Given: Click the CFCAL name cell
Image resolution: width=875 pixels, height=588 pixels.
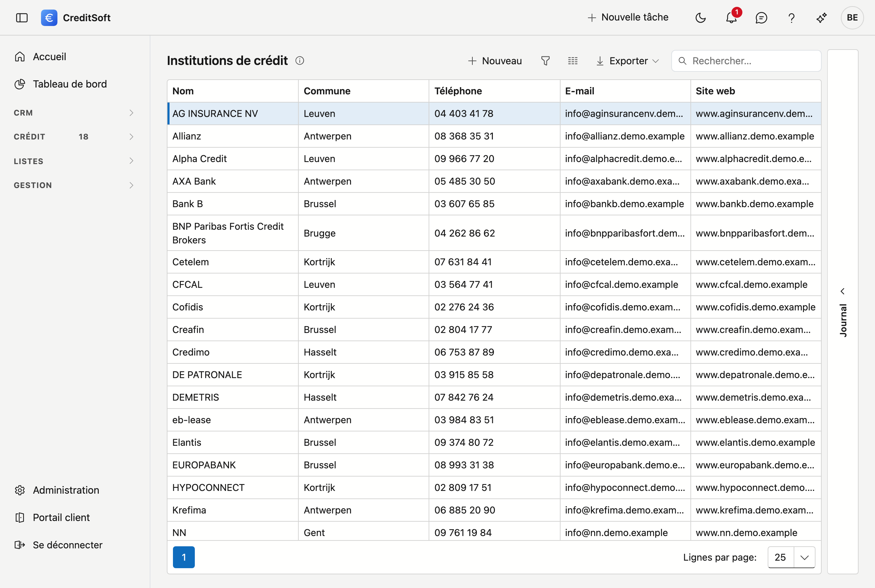Looking at the screenshot, I should (x=232, y=284).
